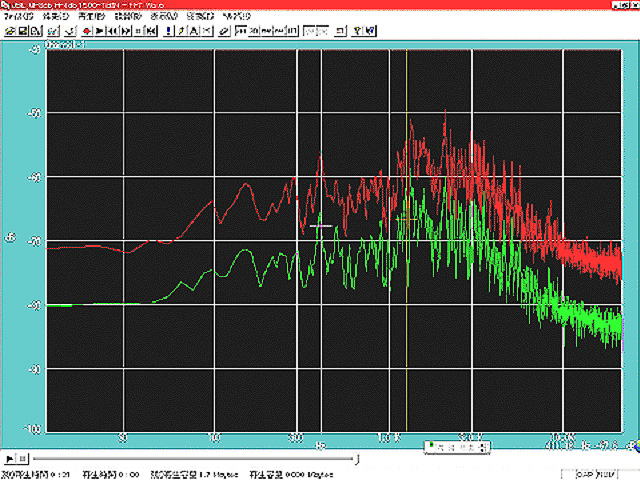Click the yellow vertical cursor line

(x=406, y=300)
